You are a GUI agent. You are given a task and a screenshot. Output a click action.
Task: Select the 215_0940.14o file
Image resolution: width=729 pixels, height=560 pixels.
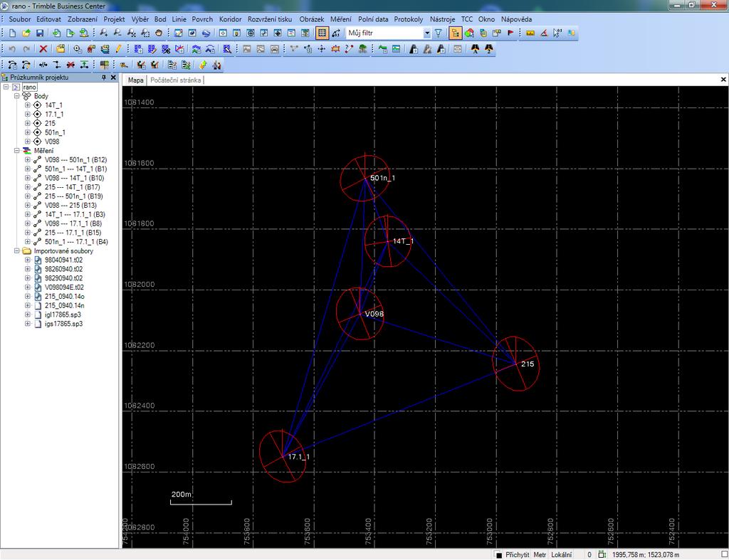pos(65,297)
